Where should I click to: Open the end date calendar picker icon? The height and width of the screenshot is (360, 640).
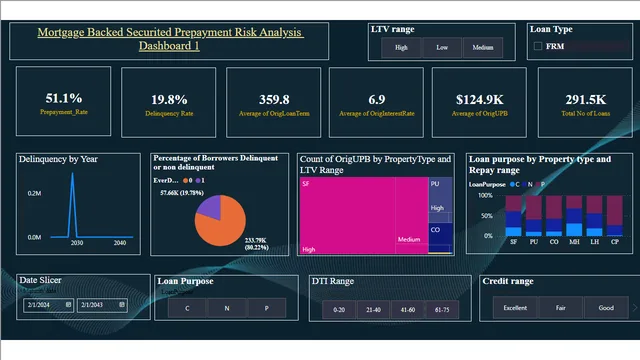[122, 304]
